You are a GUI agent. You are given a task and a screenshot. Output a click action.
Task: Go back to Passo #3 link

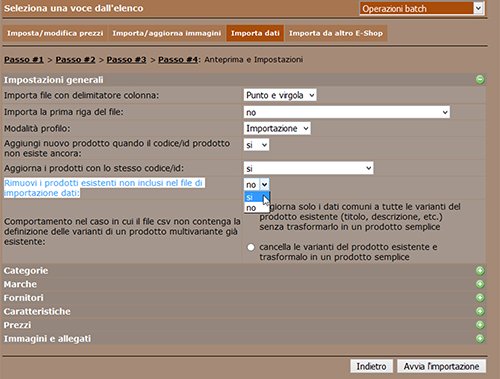[x=126, y=60]
